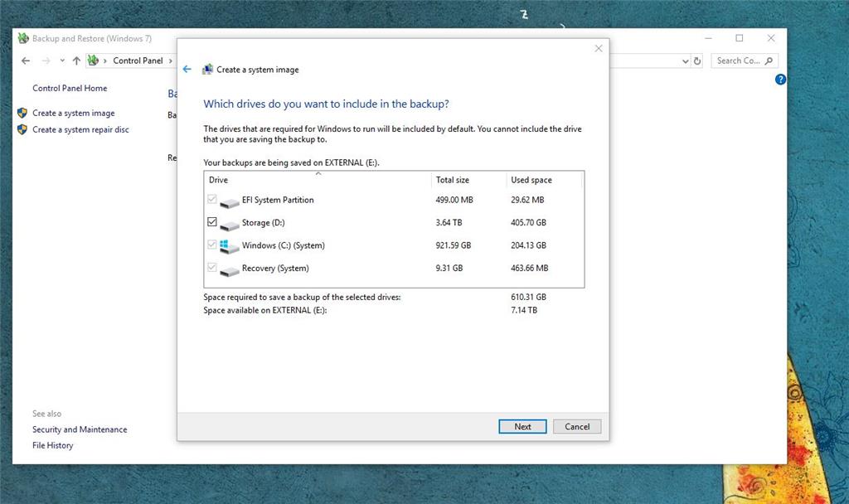The width and height of the screenshot is (849, 504).
Task: Click the Windows (C:) drive icon
Action: coord(229,247)
